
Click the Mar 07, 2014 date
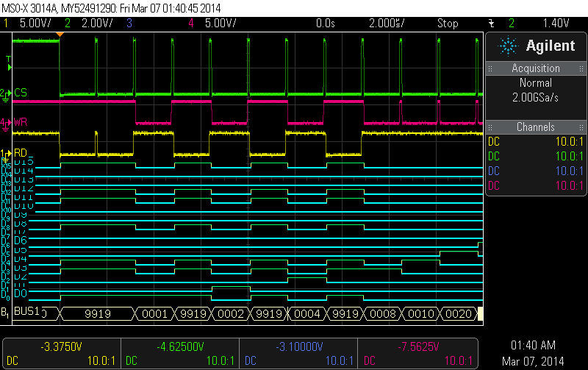coord(533,361)
